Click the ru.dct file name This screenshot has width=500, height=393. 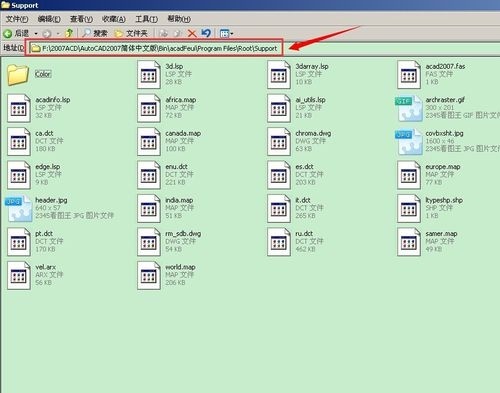click(x=304, y=234)
